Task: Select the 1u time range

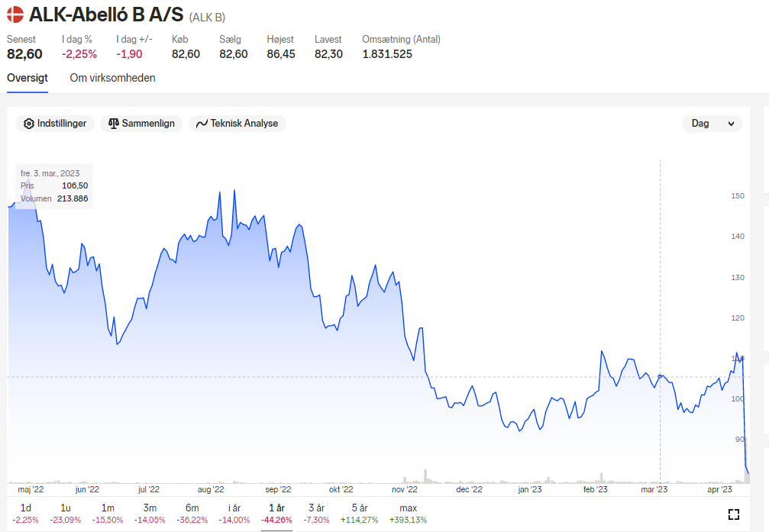Action: pyautogui.click(x=65, y=514)
